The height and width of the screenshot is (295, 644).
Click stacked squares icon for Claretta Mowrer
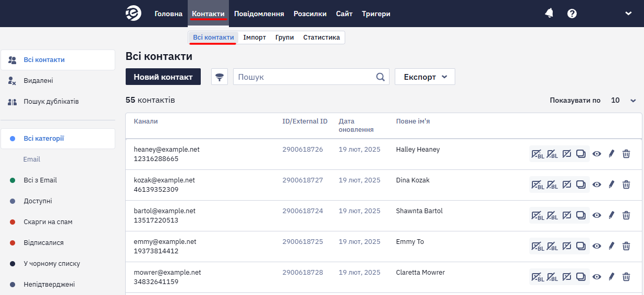[581, 277]
